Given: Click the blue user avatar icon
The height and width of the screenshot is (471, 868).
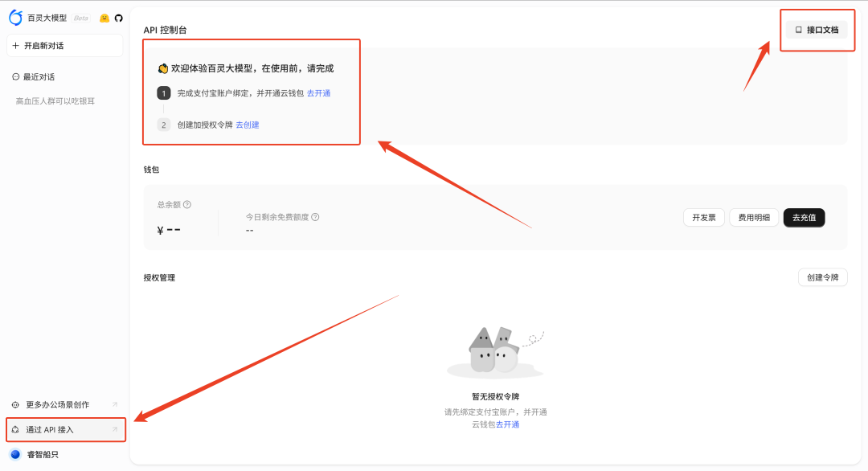Looking at the screenshot, I should tap(15, 454).
